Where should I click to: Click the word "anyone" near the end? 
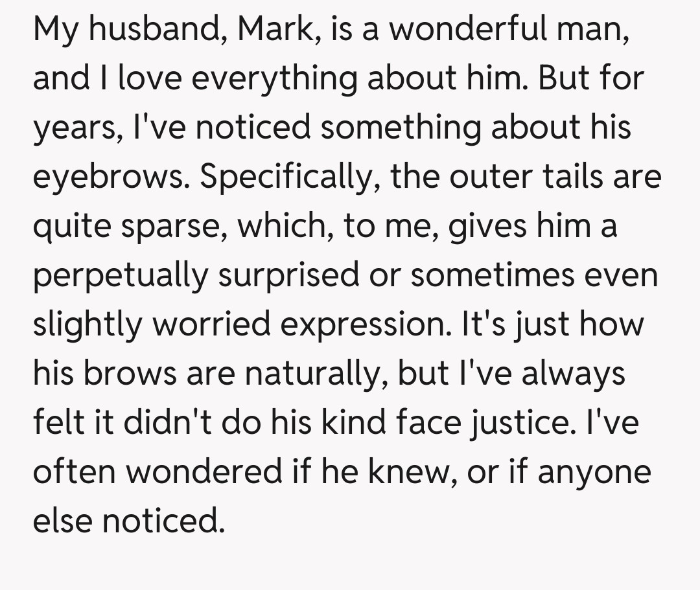tap(594, 472)
